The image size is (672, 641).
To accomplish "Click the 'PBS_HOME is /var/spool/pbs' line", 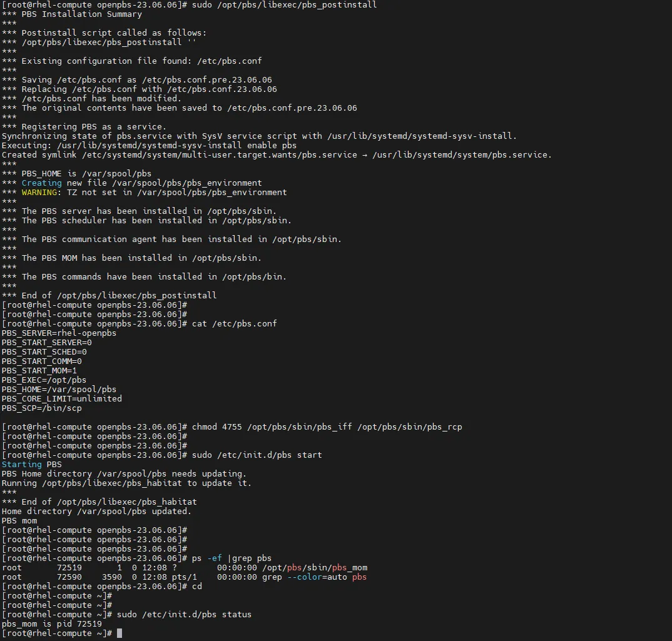I will pos(86,174).
